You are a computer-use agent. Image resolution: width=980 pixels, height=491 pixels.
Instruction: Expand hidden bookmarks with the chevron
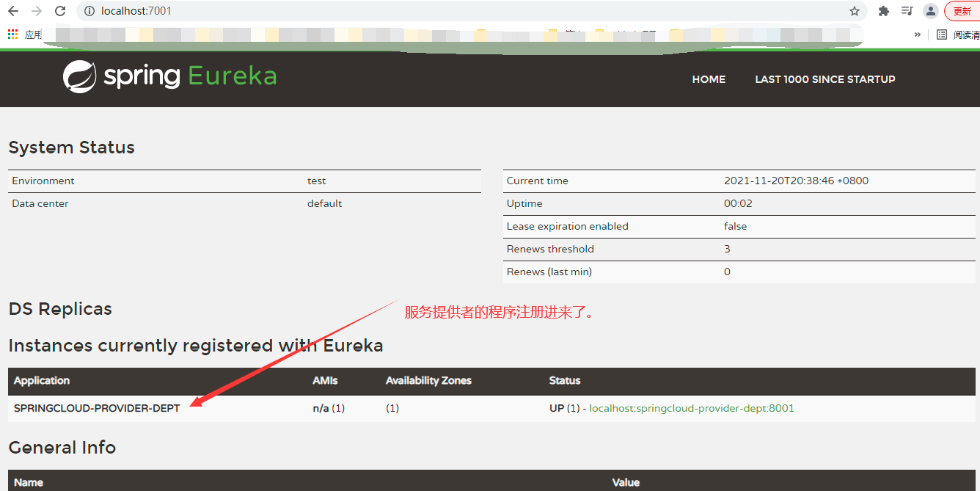(917, 34)
